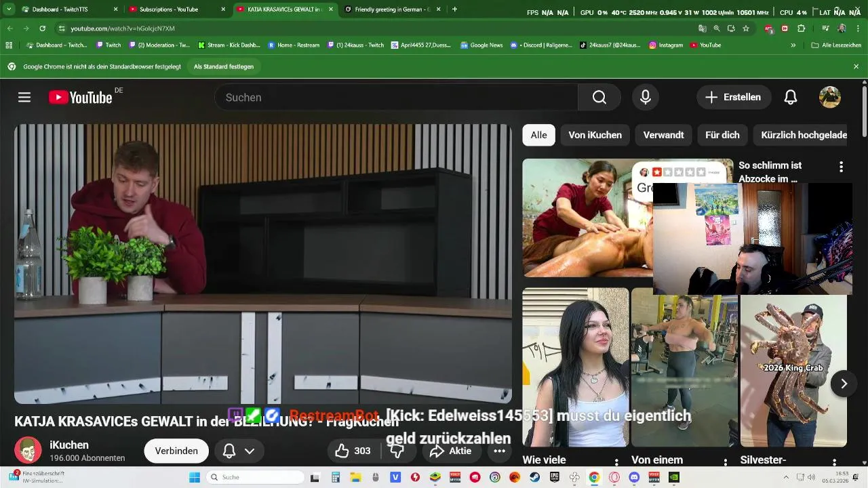Toggle notification settings dropdown beside Verbinden
The image size is (868, 488).
(239, 451)
